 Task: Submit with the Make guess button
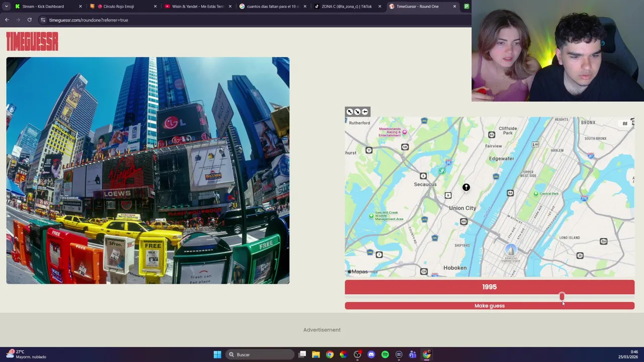pyautogui.click(x=490, y=306)
